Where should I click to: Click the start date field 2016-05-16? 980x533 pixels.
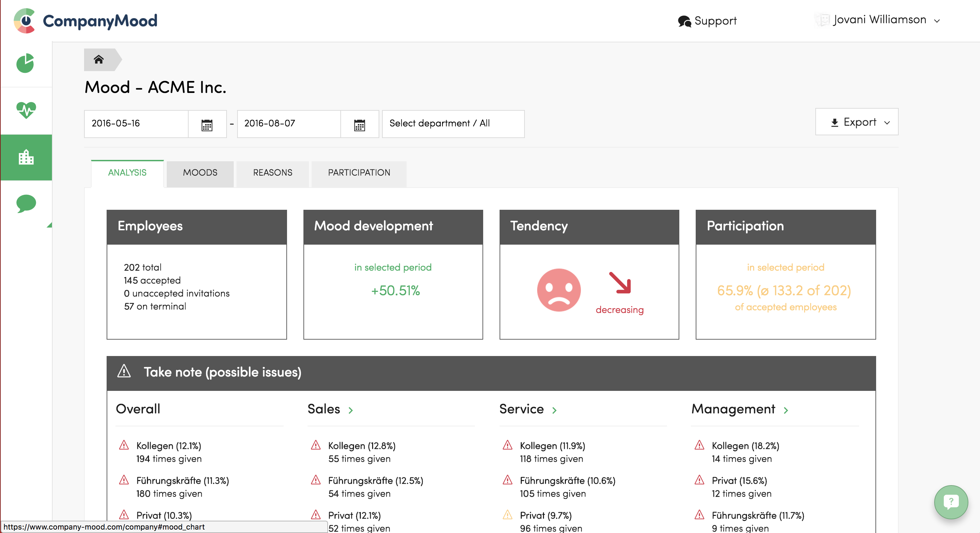pyautogui.click(x=136, y=124)
